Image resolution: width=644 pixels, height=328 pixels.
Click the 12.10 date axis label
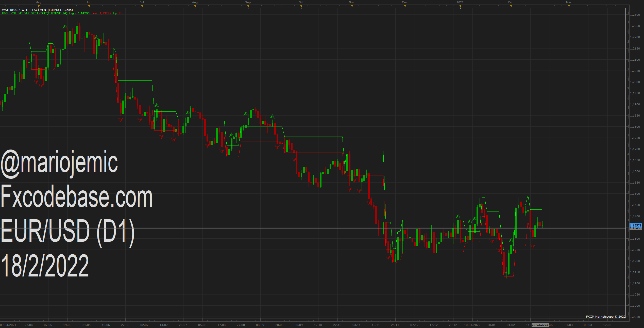point(318,325)
